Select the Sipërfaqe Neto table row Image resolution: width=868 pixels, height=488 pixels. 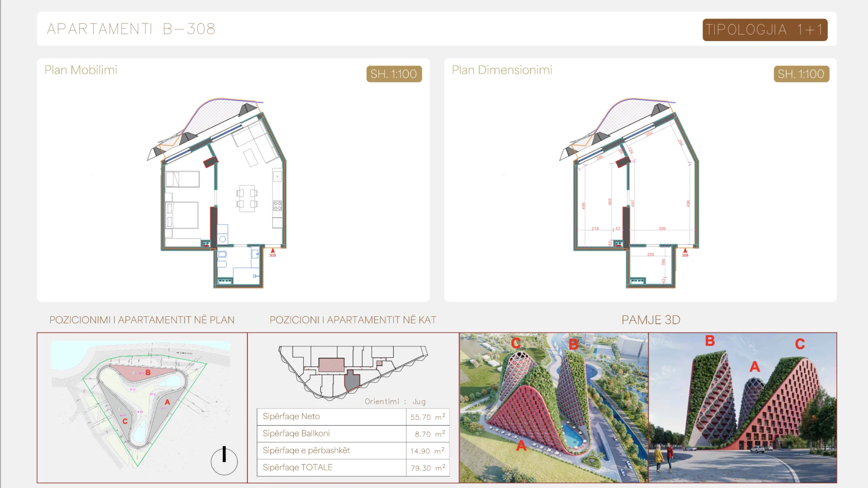pos(353,417)
